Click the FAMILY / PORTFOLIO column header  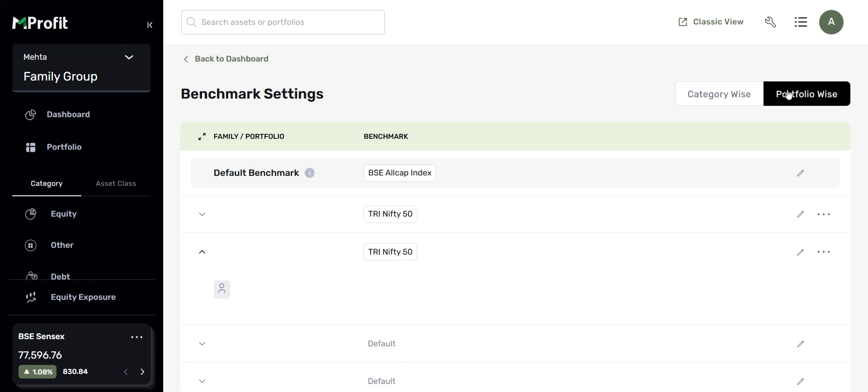coord(249,137)
